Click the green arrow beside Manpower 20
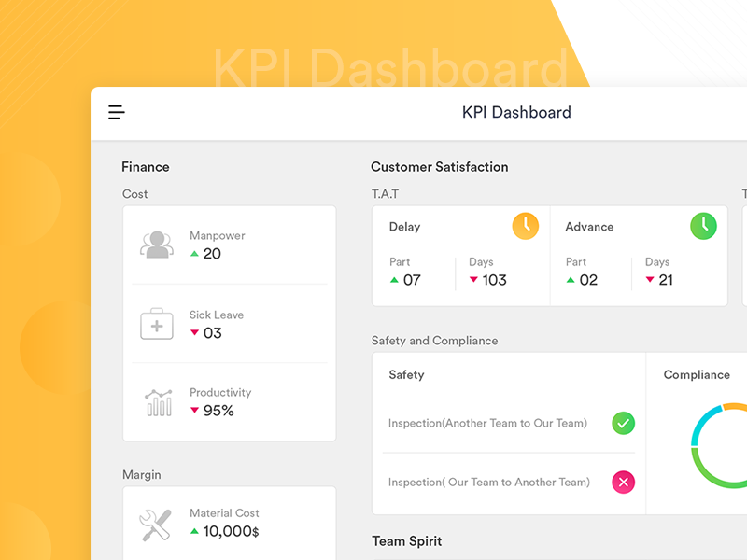This screenshot has width=747, height=560. pos(194,254)
